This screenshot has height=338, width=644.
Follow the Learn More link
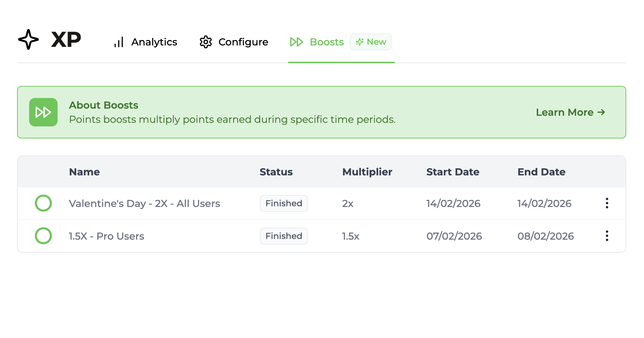coord(564,112)
